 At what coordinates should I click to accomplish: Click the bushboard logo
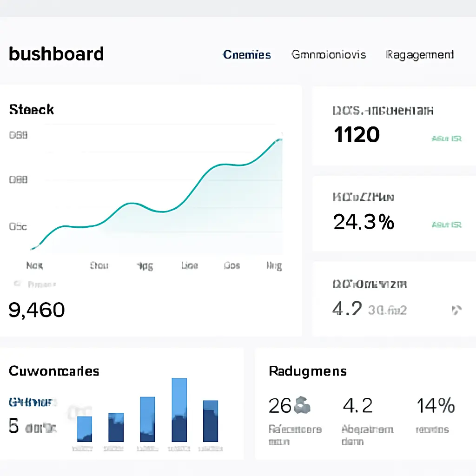pyautogui.click(x=56, y=54)
